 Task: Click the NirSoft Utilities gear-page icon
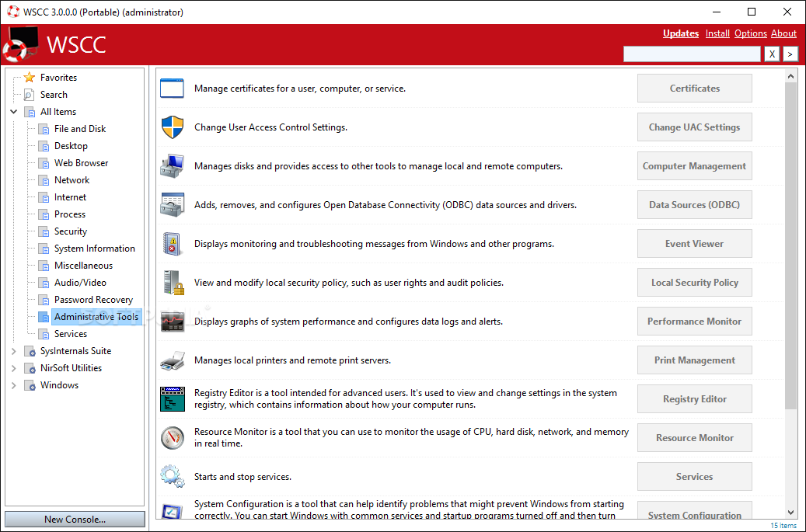pyautogui.click(x=30, y=368)
